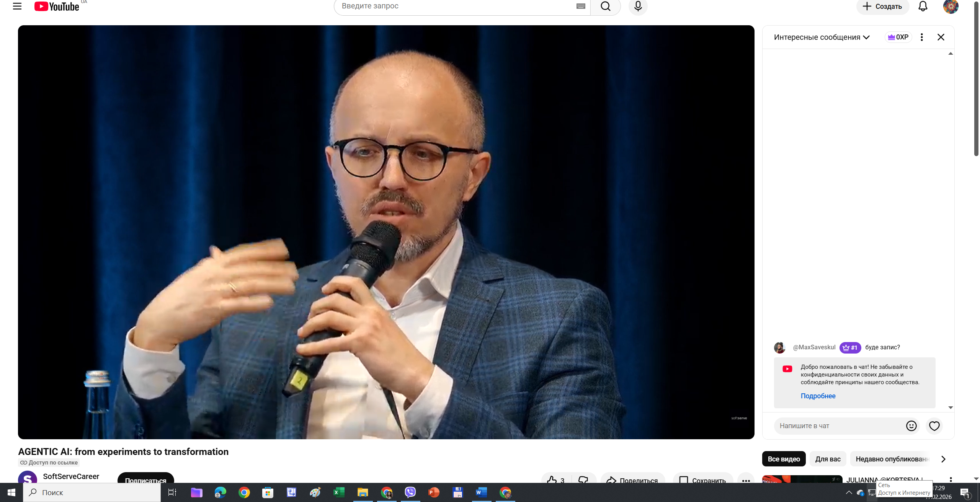This screenshot has height=502, width=980.
Task: Follow the Подробнее link in the chat notice
Action: coord(818,396)
